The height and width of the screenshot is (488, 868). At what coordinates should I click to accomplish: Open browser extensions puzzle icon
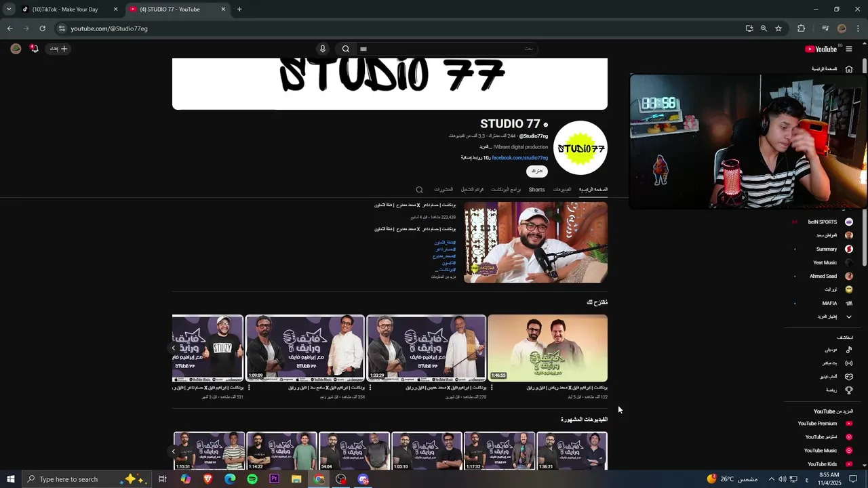point(801,28)
